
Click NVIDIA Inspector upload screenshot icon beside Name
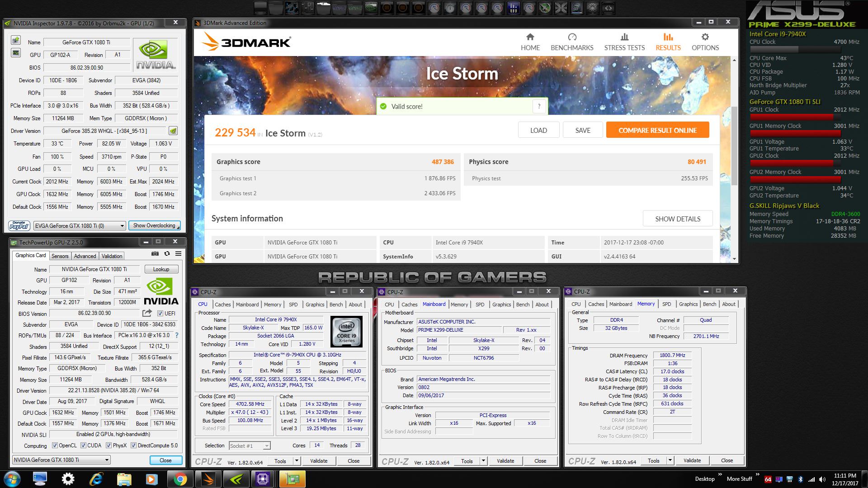tap(15, 41)
